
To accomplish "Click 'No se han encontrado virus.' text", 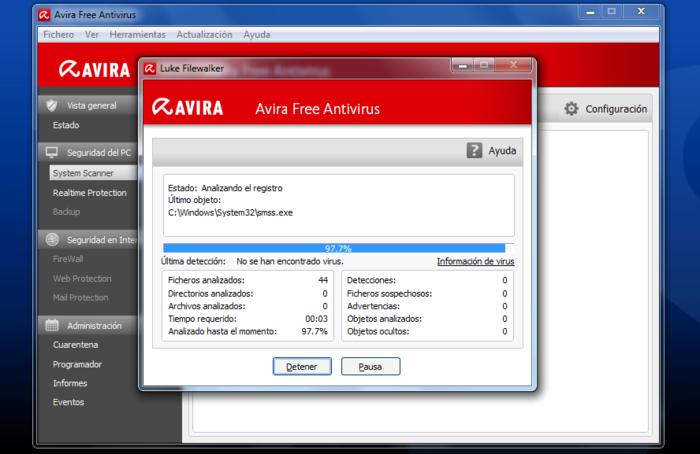I will point(290,261).
